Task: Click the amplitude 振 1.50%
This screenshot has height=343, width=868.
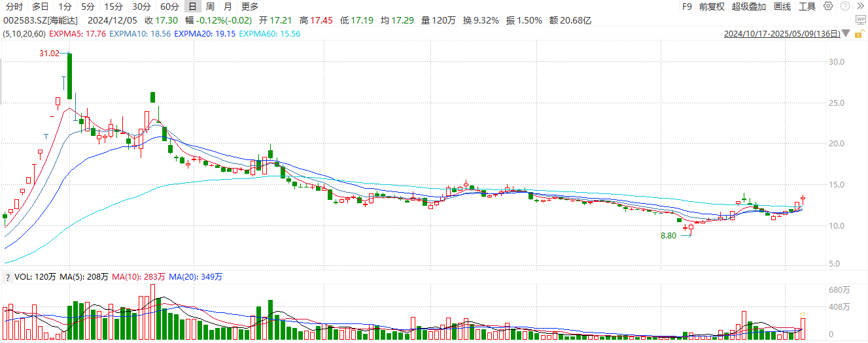Action: pyautogui.click(x=524, y=20)
